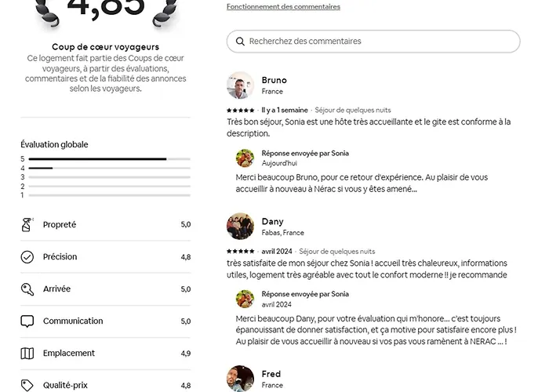This screenshot has width=549, height=392.
Task: Click Sonia's avatar in the reply to Bruno
Action: point(245,158)
